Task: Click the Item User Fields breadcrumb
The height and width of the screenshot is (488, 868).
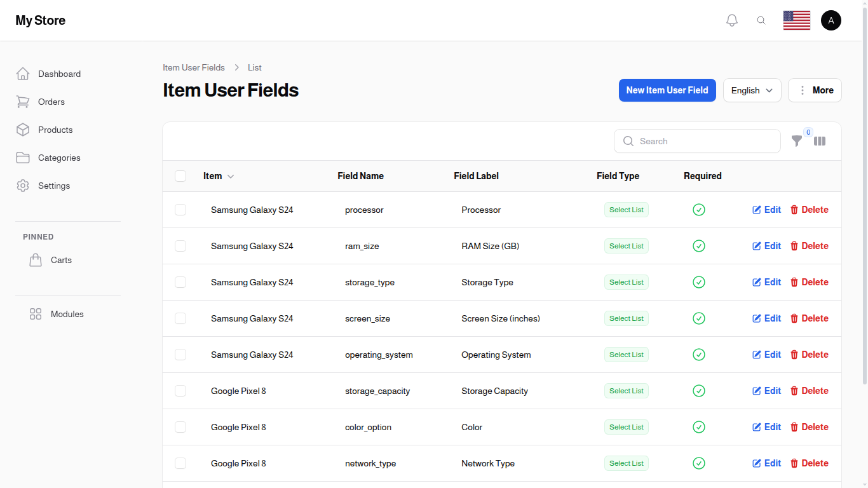Action: (x=194, y=67)
